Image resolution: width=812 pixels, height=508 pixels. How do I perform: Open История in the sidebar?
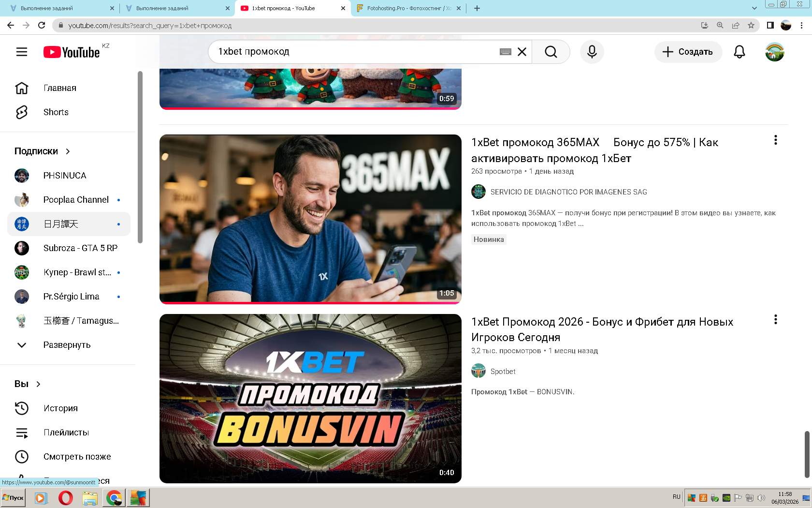(69, 408)
